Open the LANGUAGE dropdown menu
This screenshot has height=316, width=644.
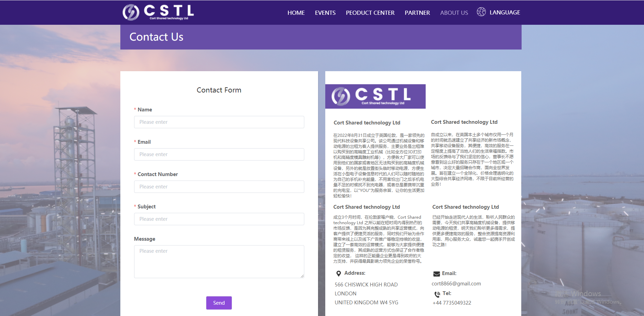505,12
